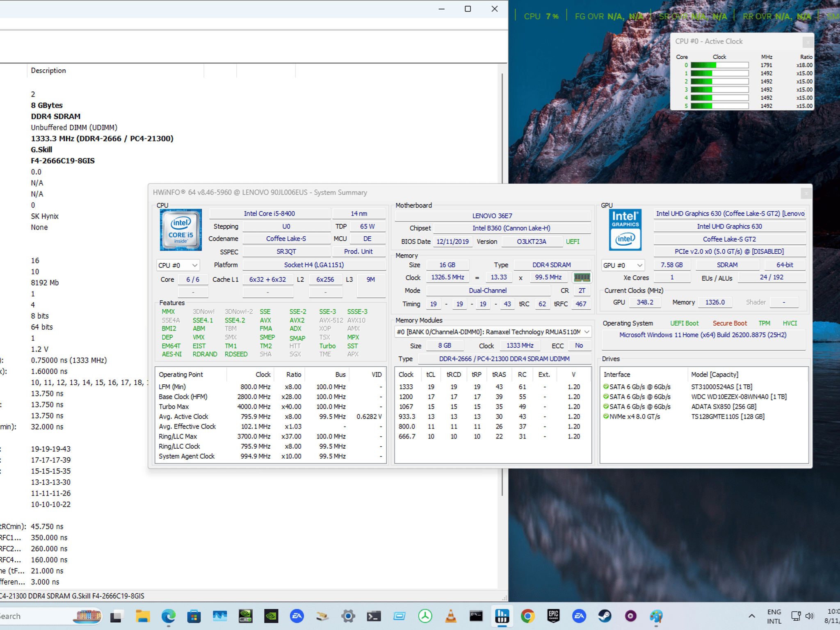The image size is (840, 630).
Task: Click the SR3QT SSPEC field
Action: (x=286, y=251)
